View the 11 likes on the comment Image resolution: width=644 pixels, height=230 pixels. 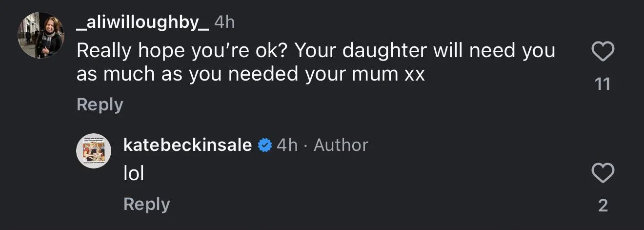point(603,84)
